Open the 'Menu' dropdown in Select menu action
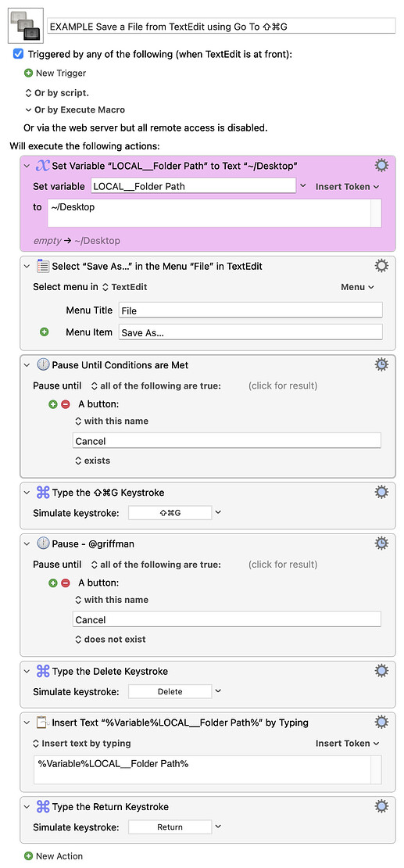Image resolution: width=404 pixels, height=868 pixels. pos(357,287)
